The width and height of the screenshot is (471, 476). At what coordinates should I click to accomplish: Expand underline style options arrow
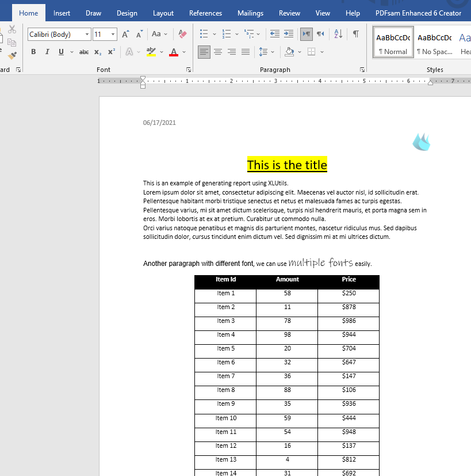[x=72, y=52]
